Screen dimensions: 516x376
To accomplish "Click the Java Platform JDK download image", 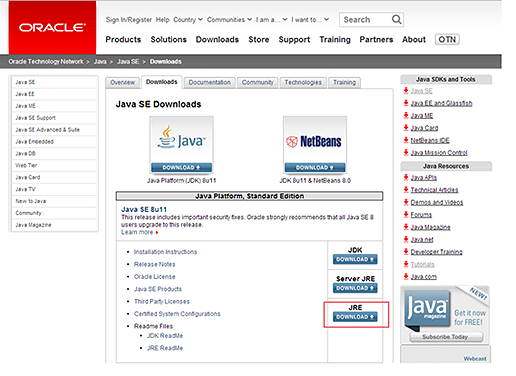I will click(x=181, y=145).
